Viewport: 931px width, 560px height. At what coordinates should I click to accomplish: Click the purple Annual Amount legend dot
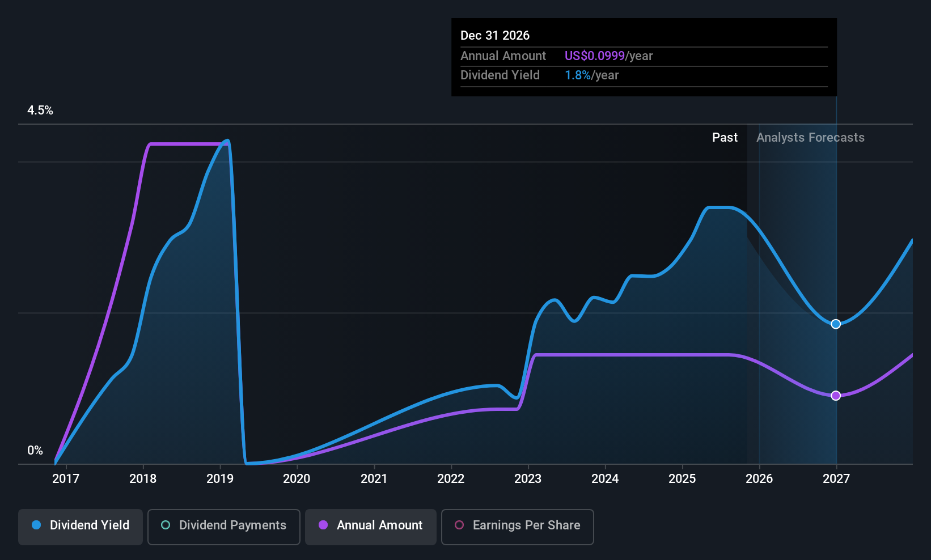pyautogui.click(x=323, y=525)
